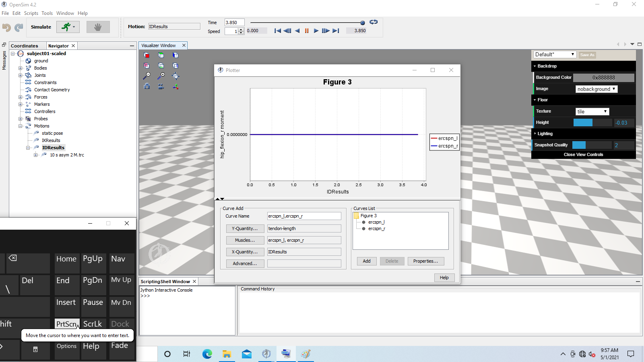Adjust the Snapshot Quality slider

592,145
